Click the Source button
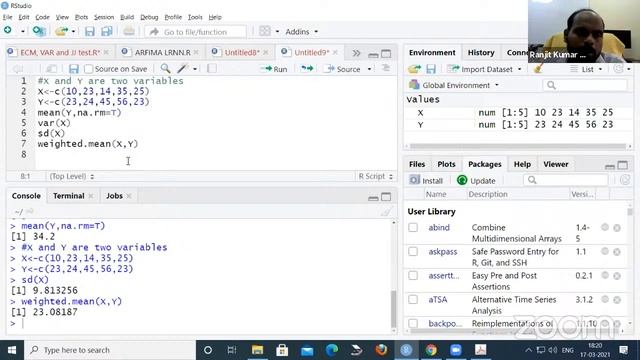Screen dimensions: 640x360 coord(343,69)
